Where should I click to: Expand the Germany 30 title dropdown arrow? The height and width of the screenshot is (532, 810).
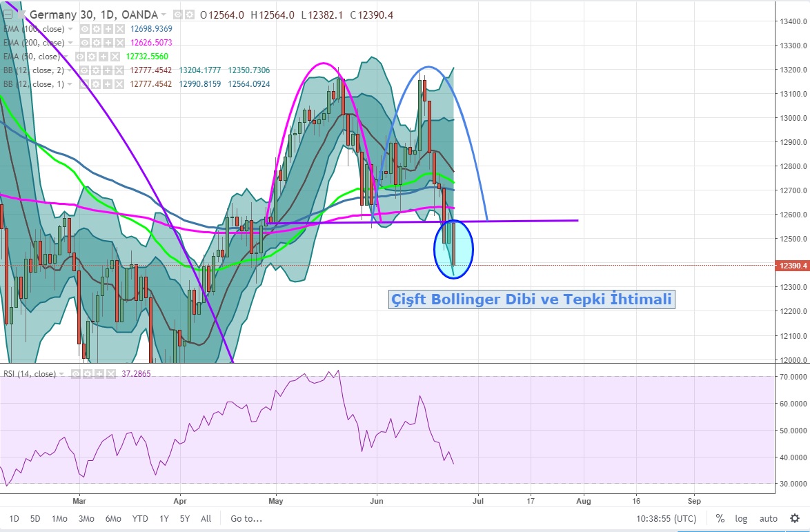pyautogui.click(x=164, y=14)
